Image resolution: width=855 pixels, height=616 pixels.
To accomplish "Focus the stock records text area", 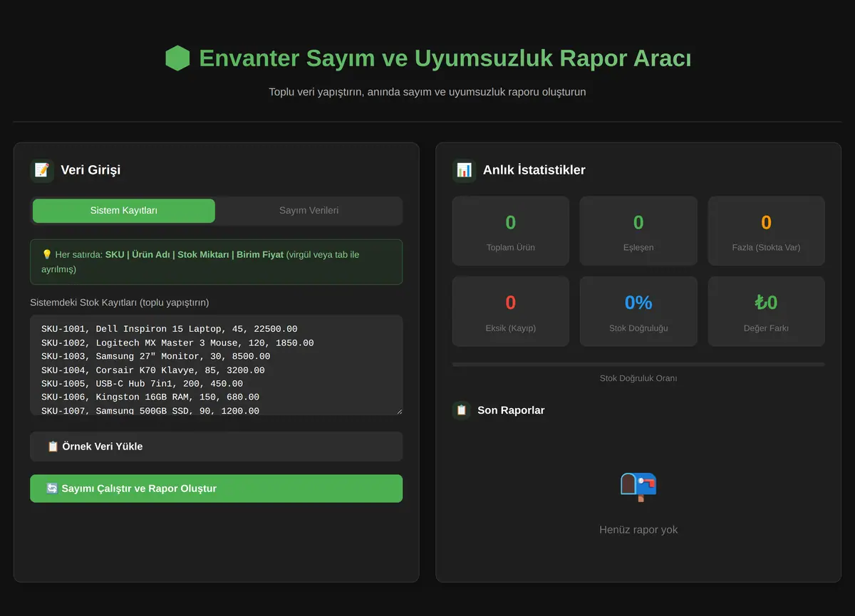I will coord(217,365).
